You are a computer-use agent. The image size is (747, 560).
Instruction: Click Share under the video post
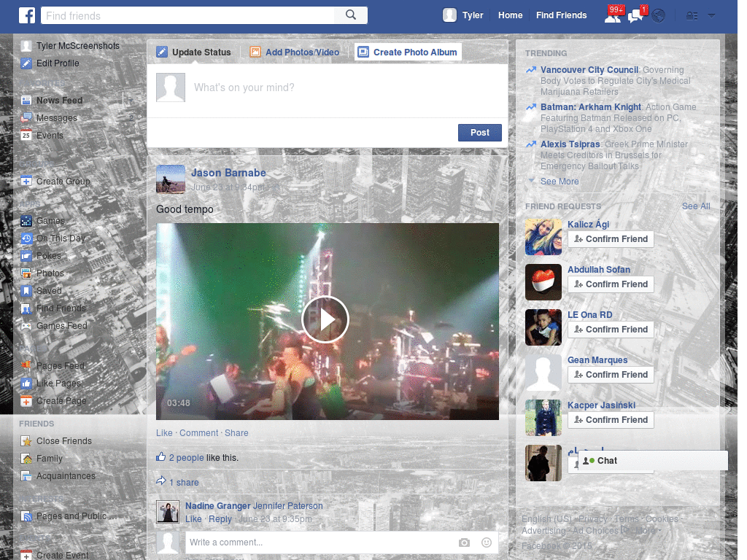[x=236, y=433]
